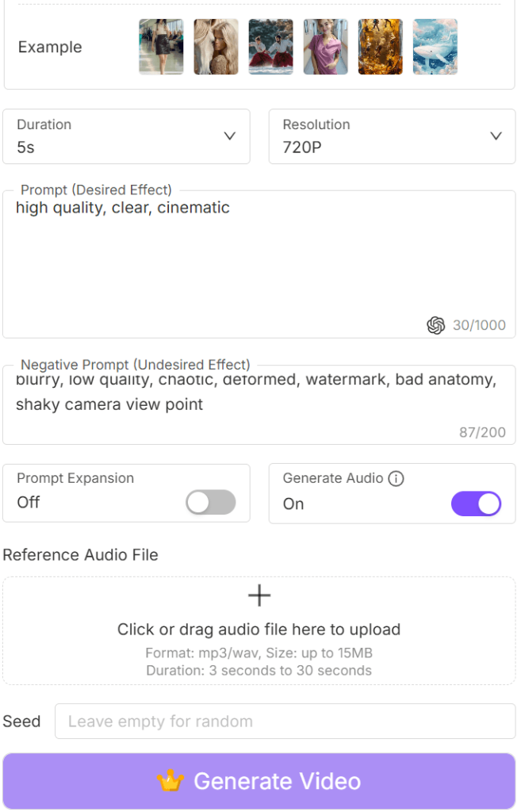This screenshot has width=525, height=812.
Task: Click the info icon beside Generate Audio
Action: point(396,478)
